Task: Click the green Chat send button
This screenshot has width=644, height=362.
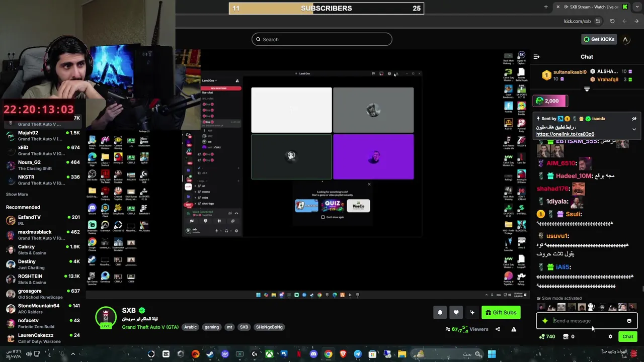Action: (x=628, y=337)
